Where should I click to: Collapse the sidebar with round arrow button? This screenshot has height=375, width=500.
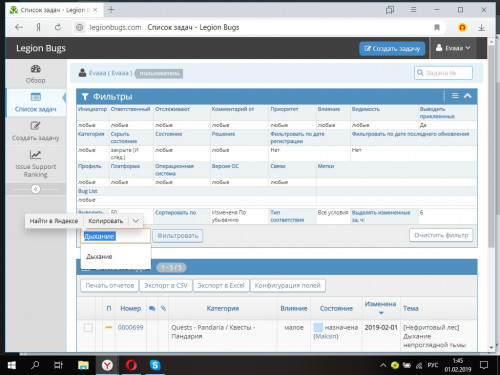[35, 189]
